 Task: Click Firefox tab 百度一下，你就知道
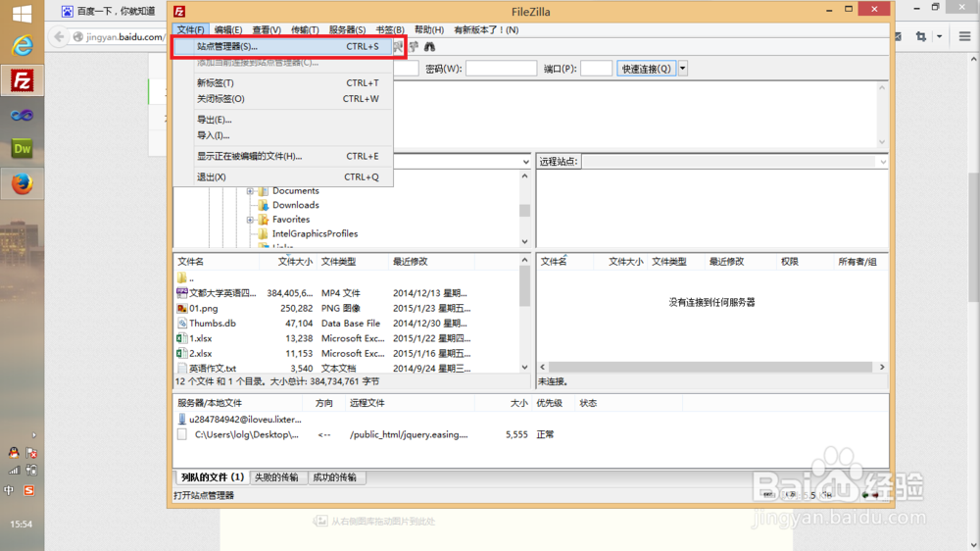coord(110,11)
